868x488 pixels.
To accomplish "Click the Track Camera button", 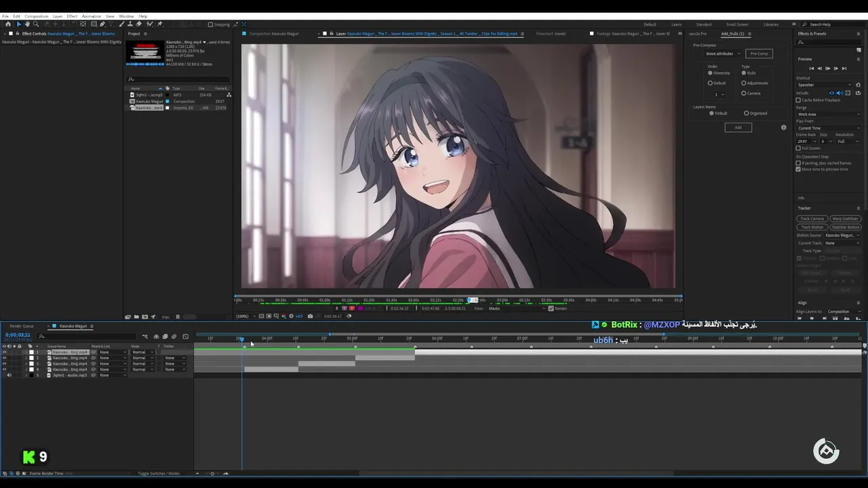I will click(812, 219).
